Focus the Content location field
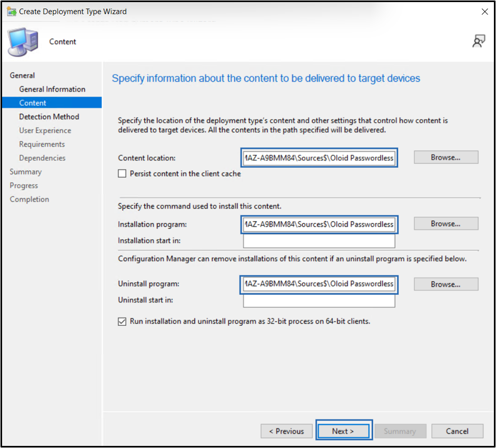The width and height of the screenshot is (496, 448). (x=319, y=158)
